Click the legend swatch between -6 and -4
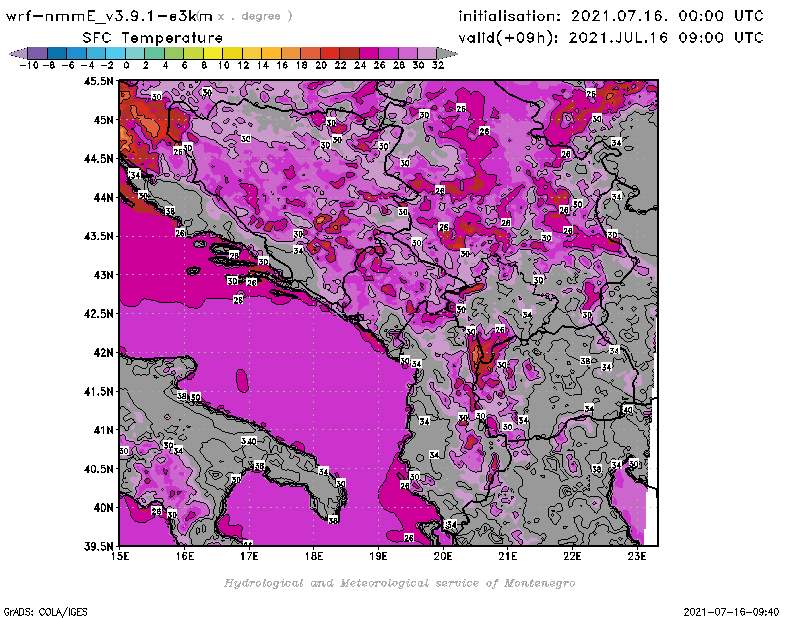Image resolution: width=800 pixels, height=618 pixels. point(77,53)
